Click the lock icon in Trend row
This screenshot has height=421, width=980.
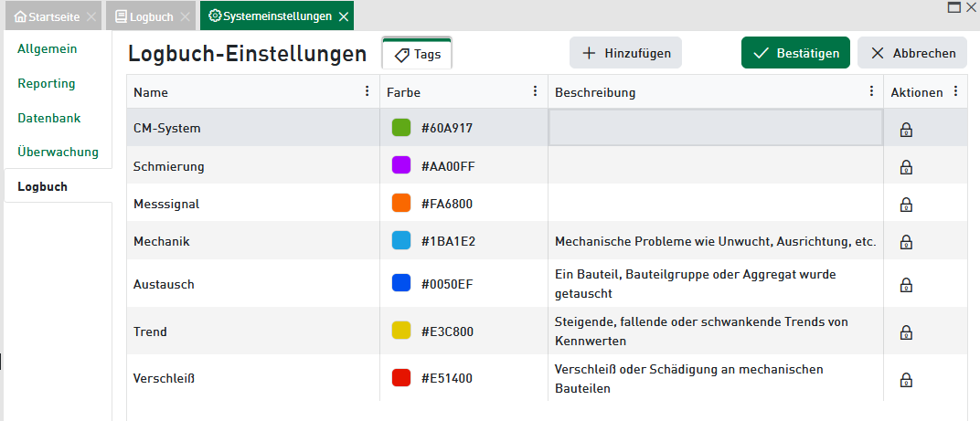(x=906, y=332)
